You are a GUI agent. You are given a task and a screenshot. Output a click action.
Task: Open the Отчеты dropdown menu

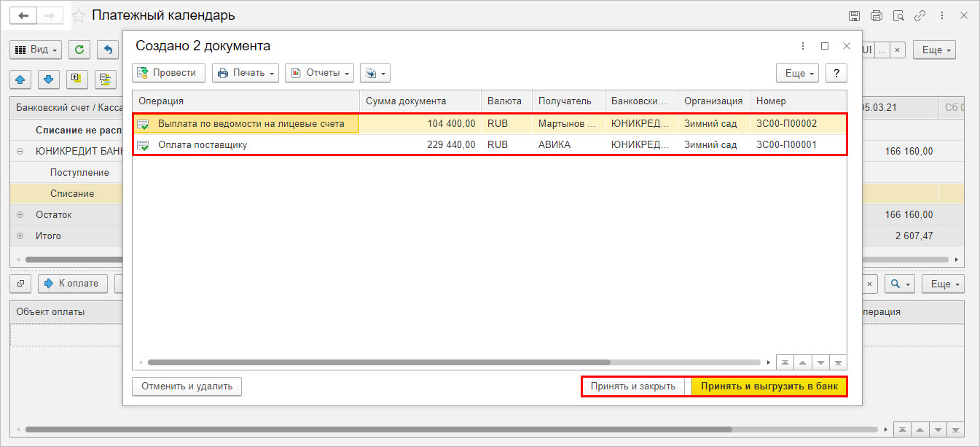(319, 73)
